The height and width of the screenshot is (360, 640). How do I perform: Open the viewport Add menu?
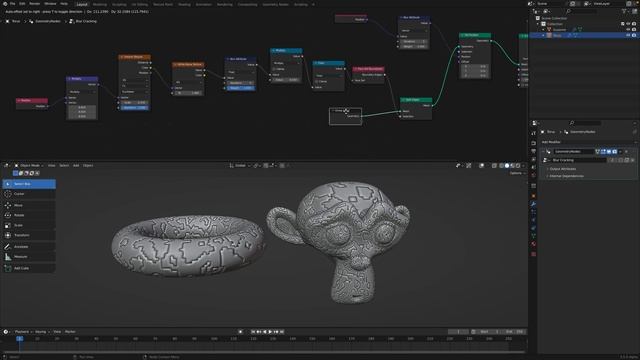(x=76, y=166)
